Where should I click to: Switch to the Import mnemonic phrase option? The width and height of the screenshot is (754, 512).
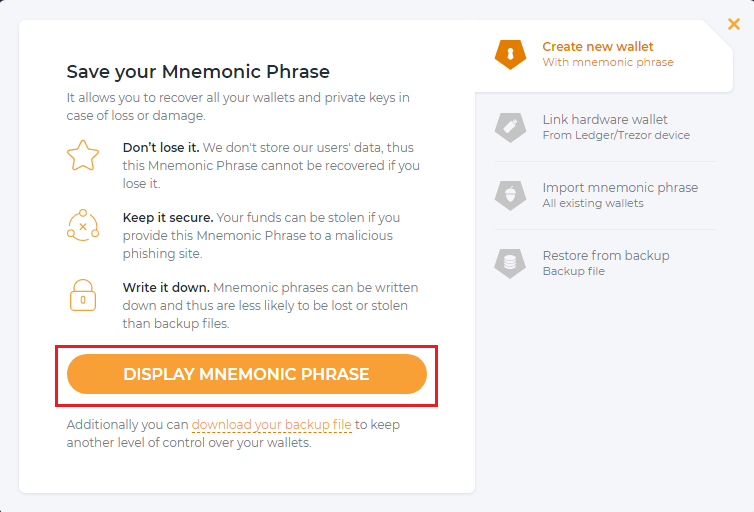click(x=620, y=188)
